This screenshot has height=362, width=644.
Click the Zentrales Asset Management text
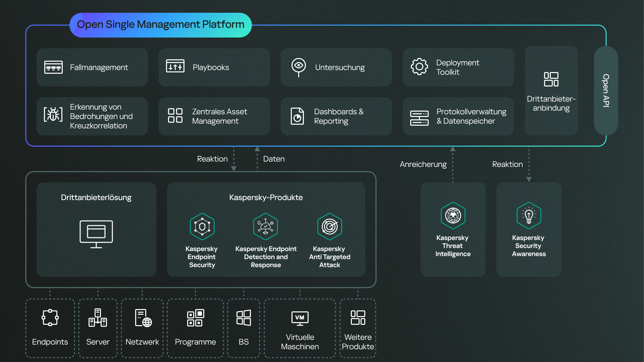click(x=219, y=116)
